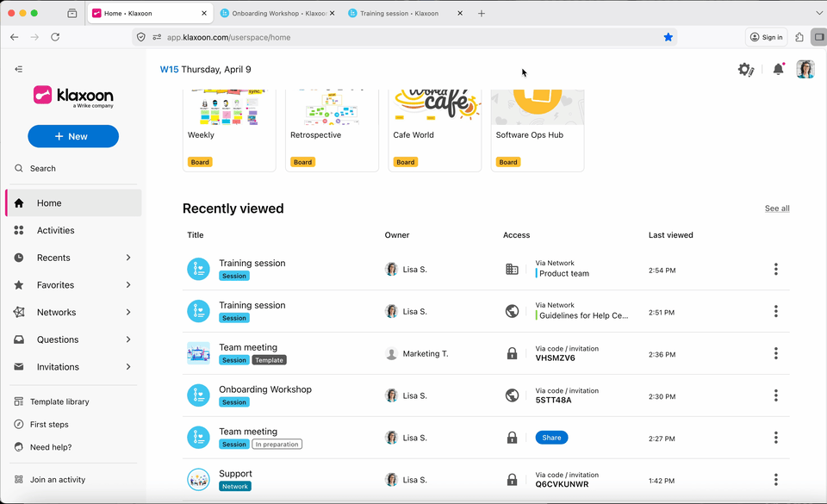Expand the Questions submenu arrow

point(128,339)
